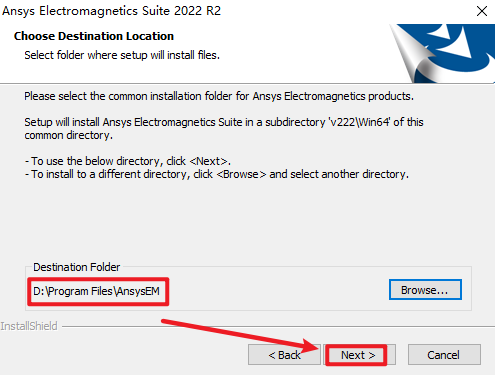Select the D:\Program Files\AnsysEM path text
495x375 pixels.
pyautogui.click(x=96, y=291)
